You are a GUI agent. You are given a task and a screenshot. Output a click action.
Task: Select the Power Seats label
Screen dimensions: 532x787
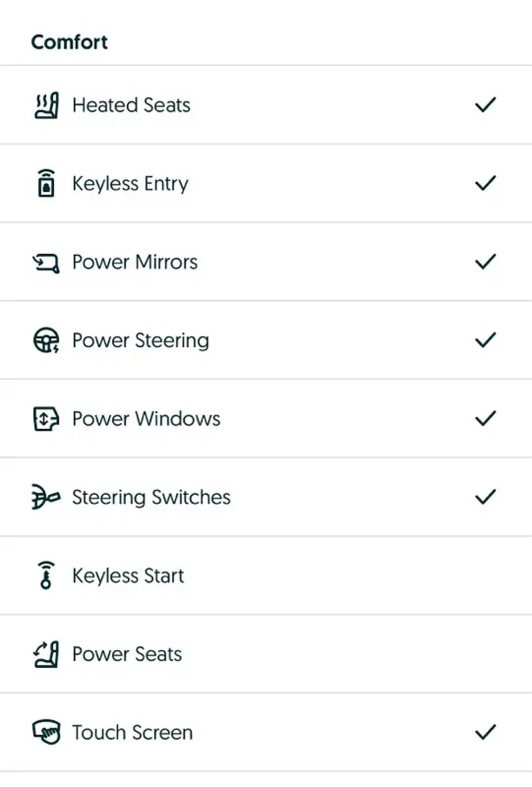[127, 654]
